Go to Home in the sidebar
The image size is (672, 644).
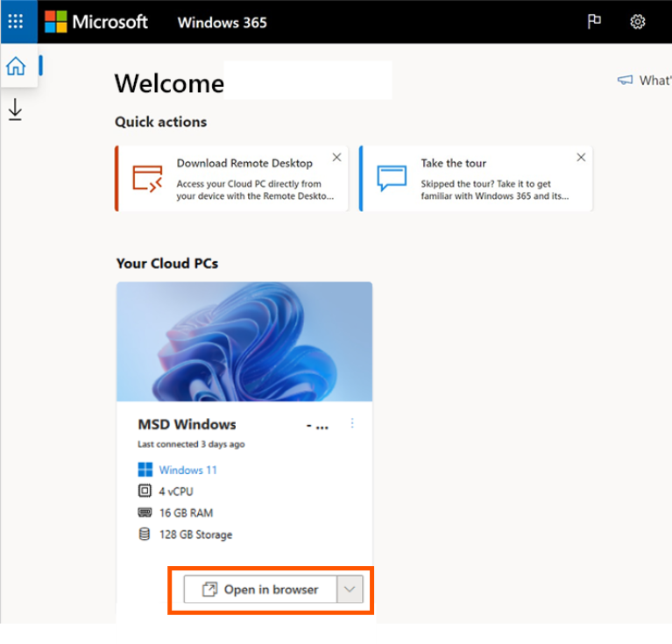(x=17, y=66)
